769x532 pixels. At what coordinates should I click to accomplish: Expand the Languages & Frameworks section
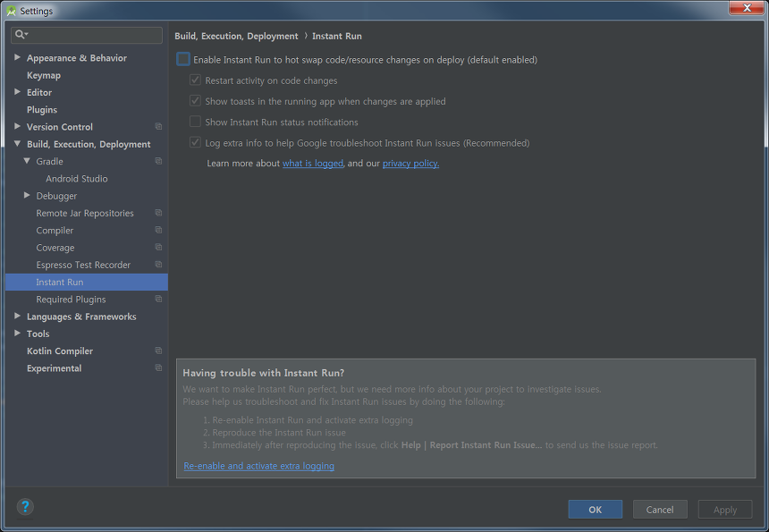coord(17,317)
